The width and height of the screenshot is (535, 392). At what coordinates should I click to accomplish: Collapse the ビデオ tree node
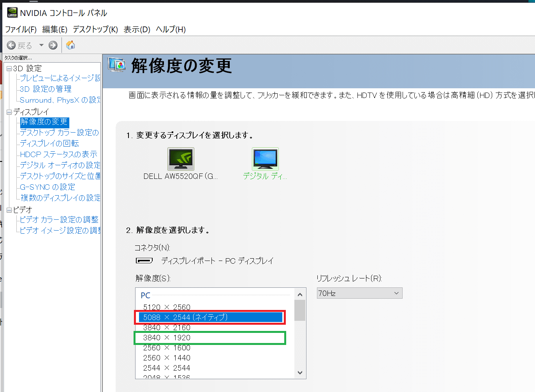pos(9,210)
